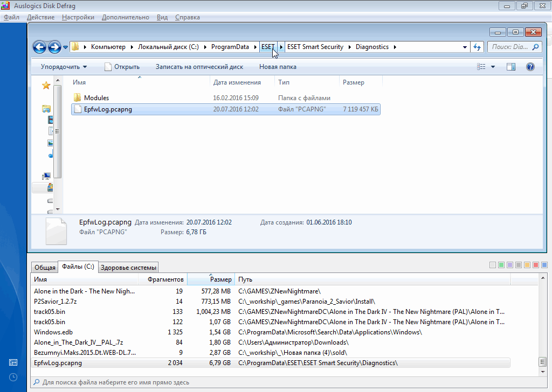This screenshot has width=552, height=392.
Task: Click the navigation pane scroll down arrow
Action: point(58,209)
